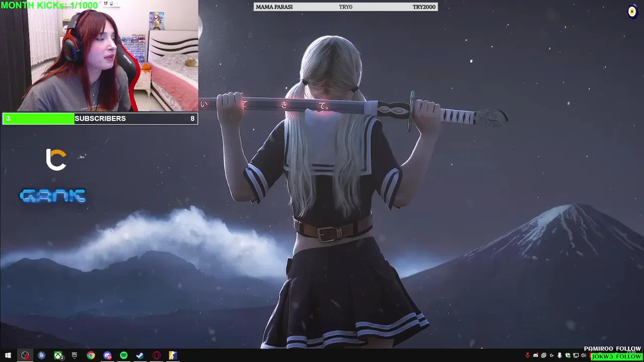Launch the Xbox app from the taskbar
Image resolution: width=644 pixels, height=362 pixels.
pos(58,355)
